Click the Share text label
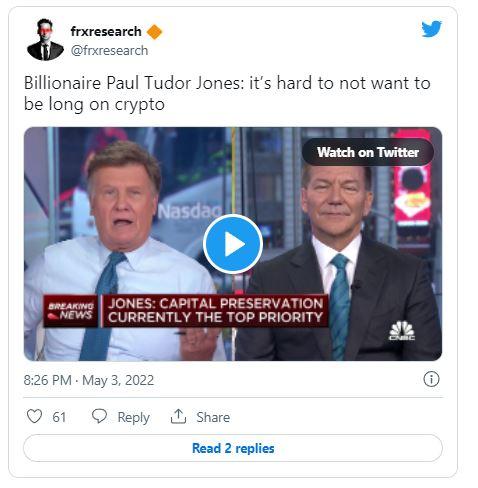Screen dimensions: 478x488 tap(213, 417)
